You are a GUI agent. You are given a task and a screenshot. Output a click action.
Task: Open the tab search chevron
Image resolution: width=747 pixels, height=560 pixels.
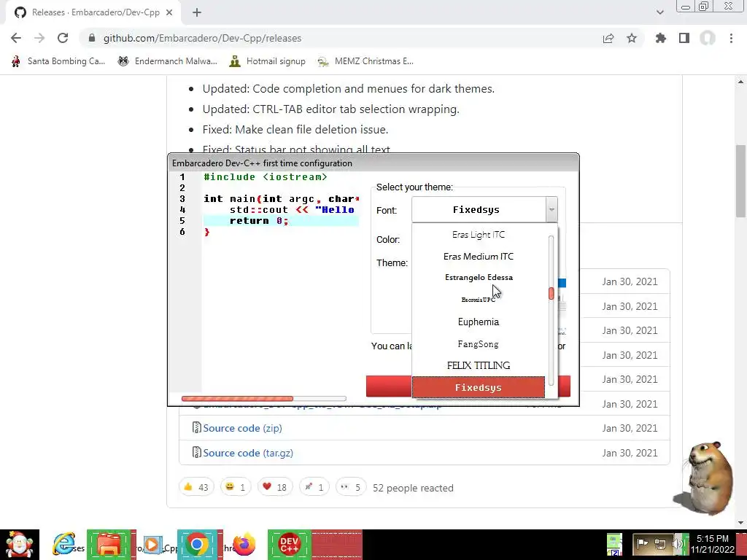(x=659, y=12)
